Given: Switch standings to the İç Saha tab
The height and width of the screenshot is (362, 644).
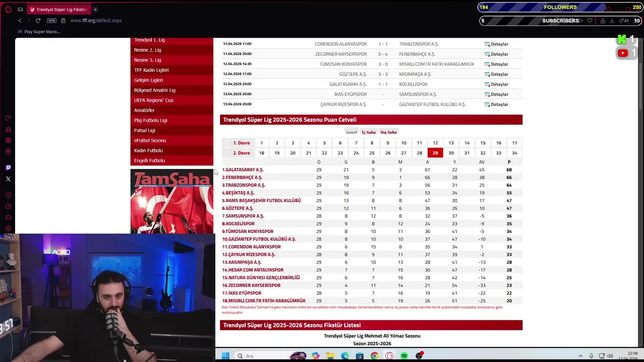Looking at the screenshot, I should [368, 132].
